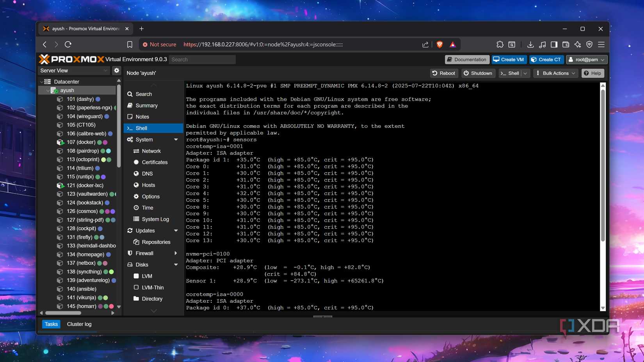
Task: Open Repositories menu item
Action: click(x=153, y=242)
